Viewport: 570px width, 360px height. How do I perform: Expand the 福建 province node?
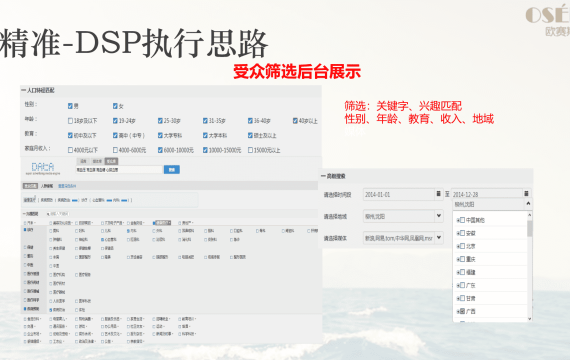(x=458, y=272)
